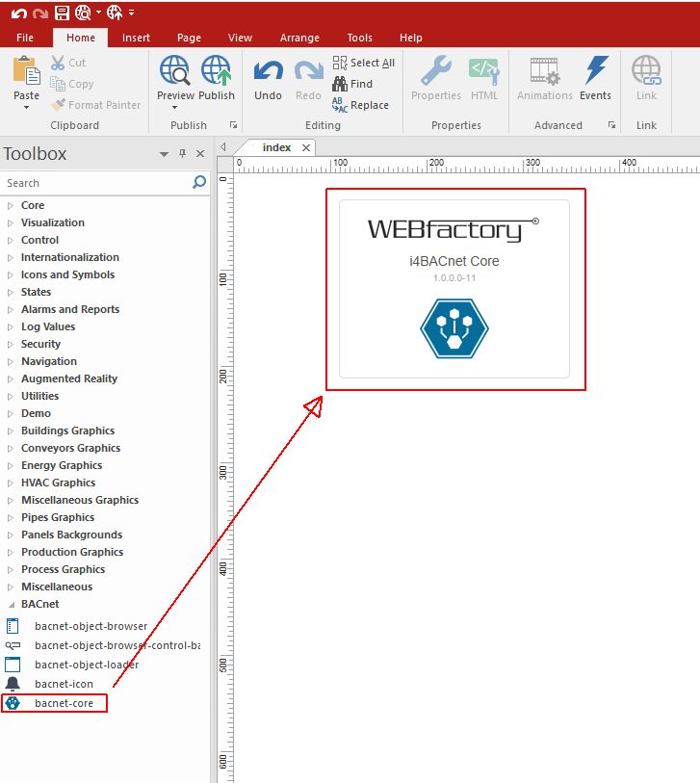Click the Preview icon in Publish group
700x783 pixels.
pos(175,72)
